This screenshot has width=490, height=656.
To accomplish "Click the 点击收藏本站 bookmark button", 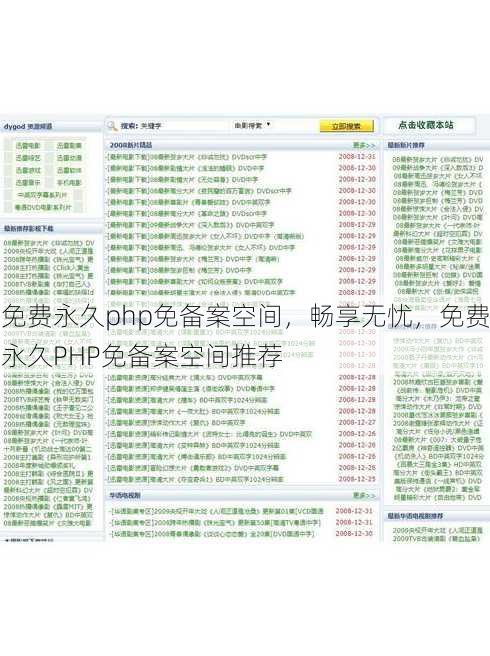I will [x=426, y=125].
